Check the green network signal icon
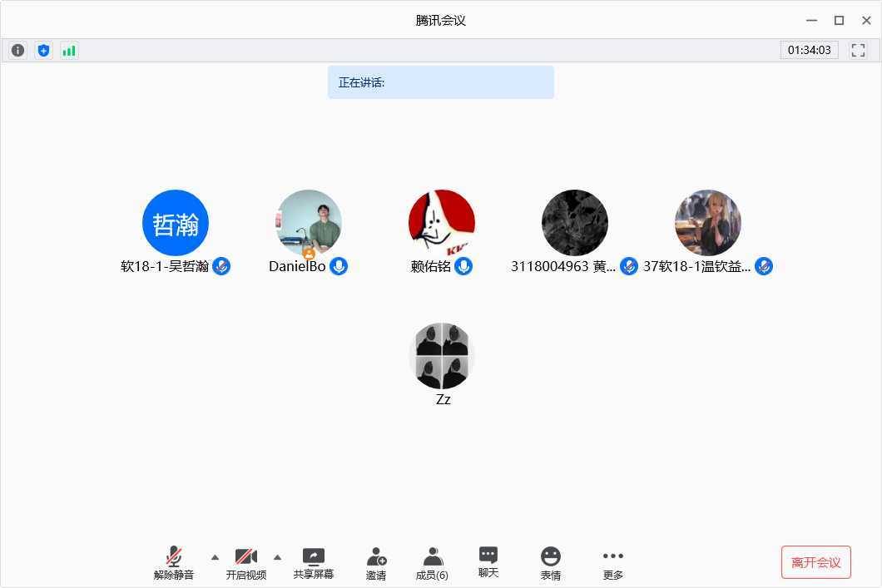 point(69,51)
